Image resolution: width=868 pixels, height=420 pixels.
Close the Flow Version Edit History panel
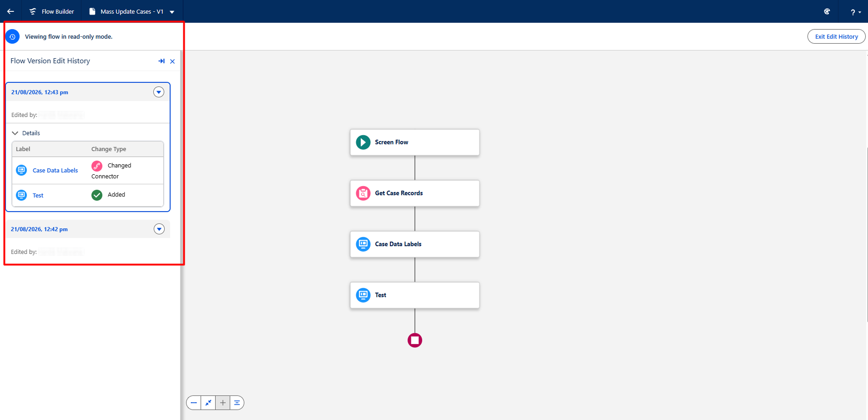(x=172, y=61)
